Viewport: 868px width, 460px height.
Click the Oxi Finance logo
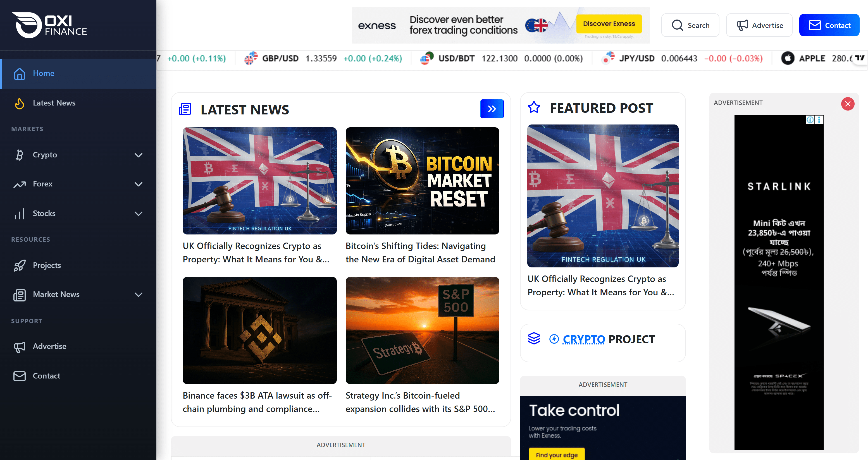pyautogui.click(x=49, y=25)
